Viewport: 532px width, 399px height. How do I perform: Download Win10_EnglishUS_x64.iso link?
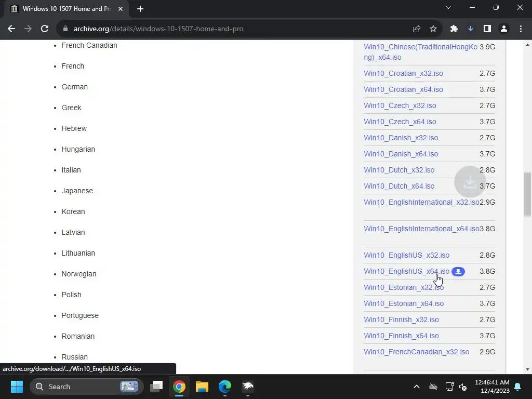tap(406, 271)
